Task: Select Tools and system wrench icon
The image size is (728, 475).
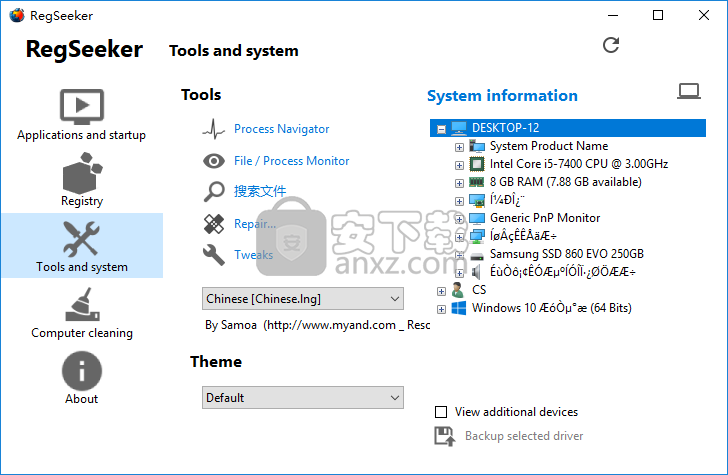Action: pyautogui.click(x=81, y=239)
